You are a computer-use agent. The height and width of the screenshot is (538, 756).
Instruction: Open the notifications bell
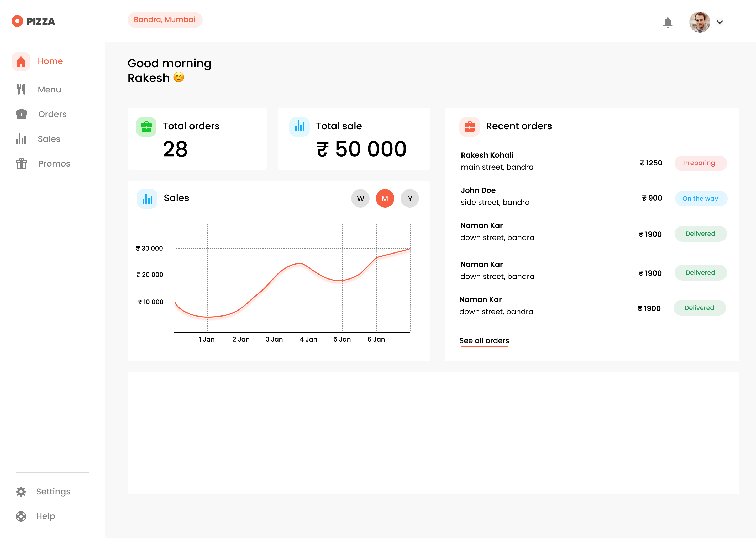[x=668, y=22]
